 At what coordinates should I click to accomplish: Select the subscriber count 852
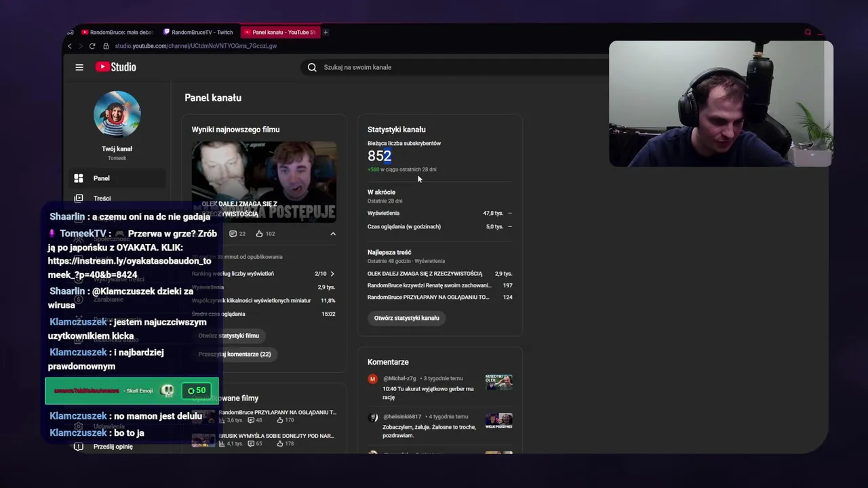[380, 156]
